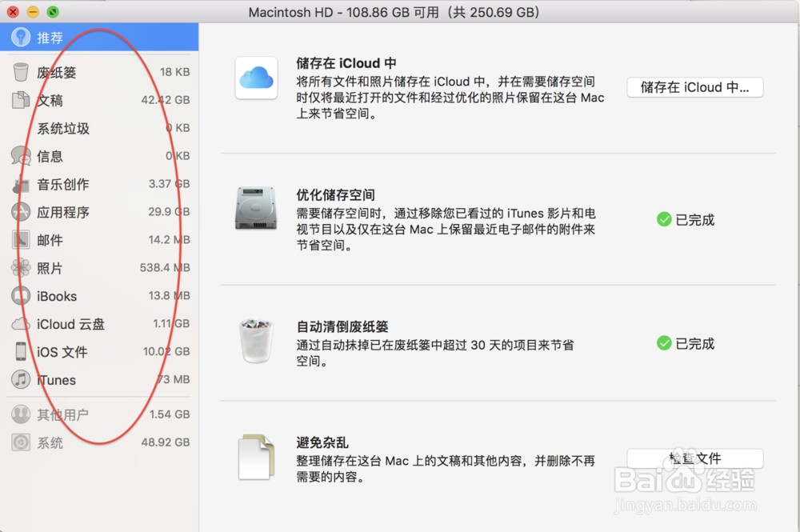Click the document 避免杂乱 icon
This screenshot has width=800, height=532.
256,457
